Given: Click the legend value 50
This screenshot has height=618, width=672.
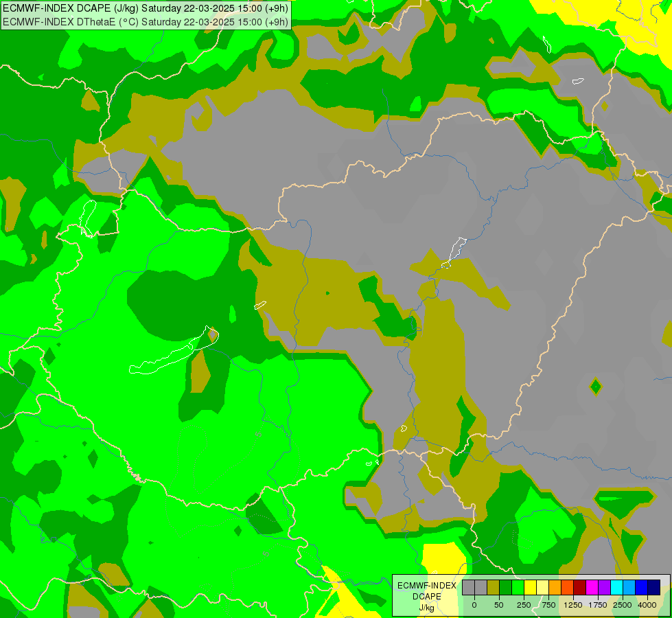Looking at the screenshot, I should 499,605.
